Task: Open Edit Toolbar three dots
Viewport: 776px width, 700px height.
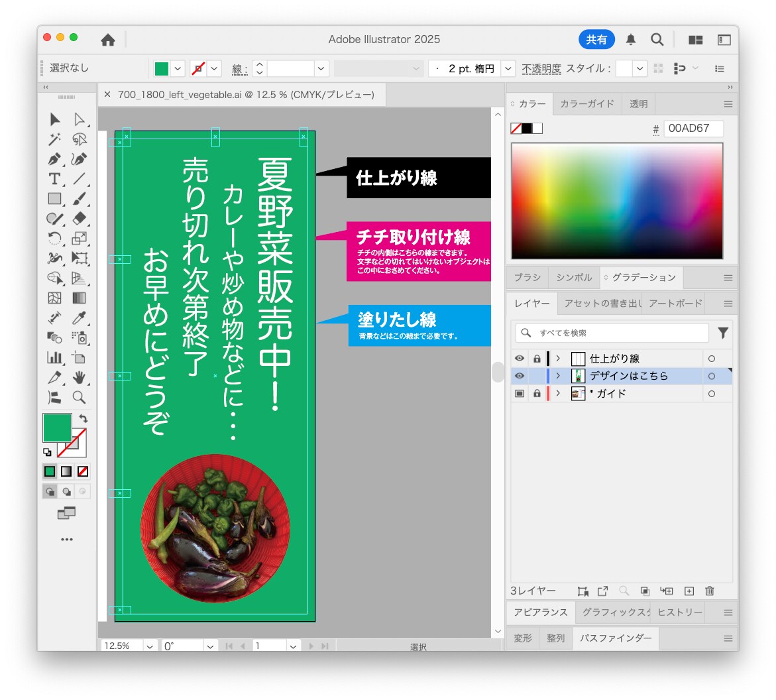Action: tap(67, 539)
